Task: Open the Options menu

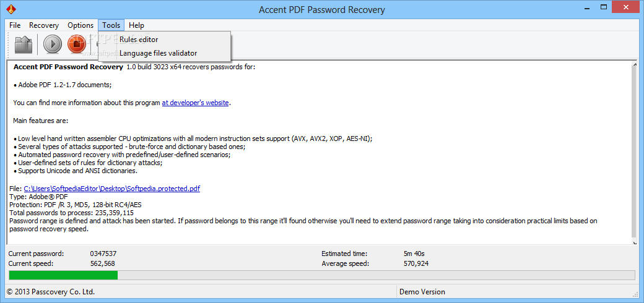Action: (x=80, y=25)
